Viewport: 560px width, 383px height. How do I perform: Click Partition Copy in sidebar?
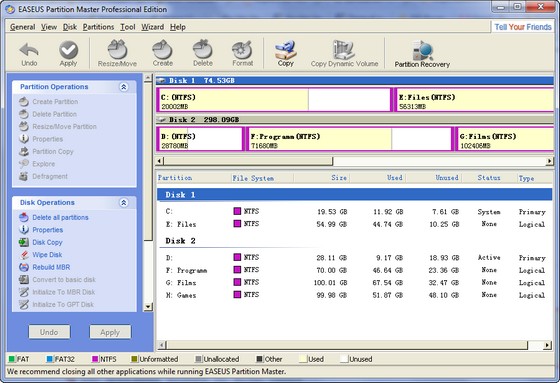tap(46, 151)
